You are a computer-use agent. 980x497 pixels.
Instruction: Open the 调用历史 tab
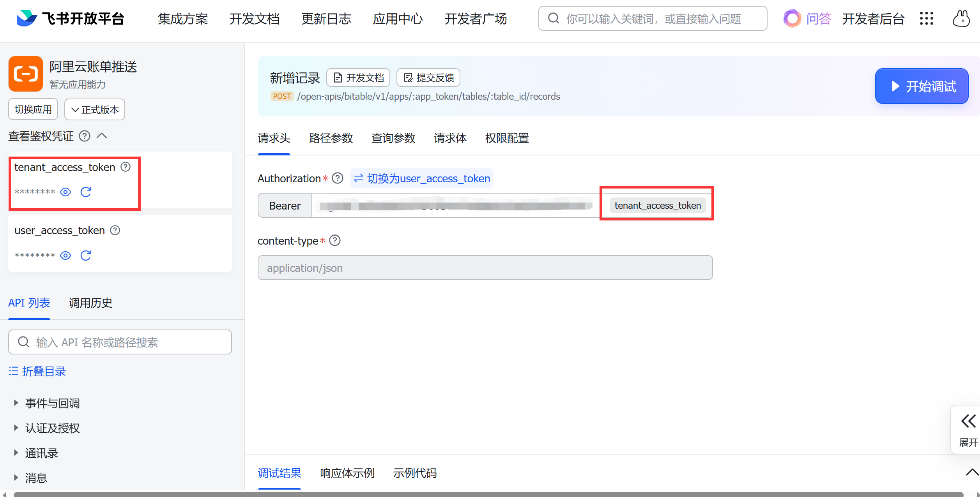[x=90, y=303]
